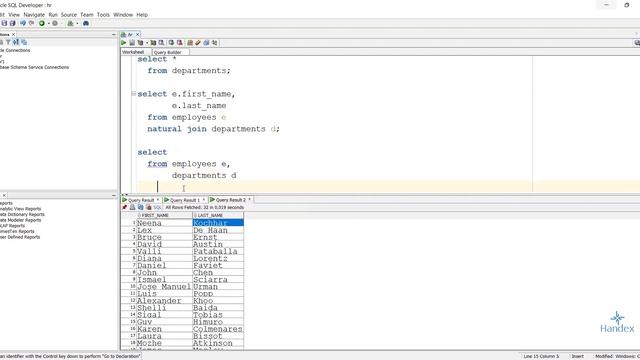Collapse the code fold beside select e.first_name
Viewport: 640px width, 360px height.
(x=133, y=93)
